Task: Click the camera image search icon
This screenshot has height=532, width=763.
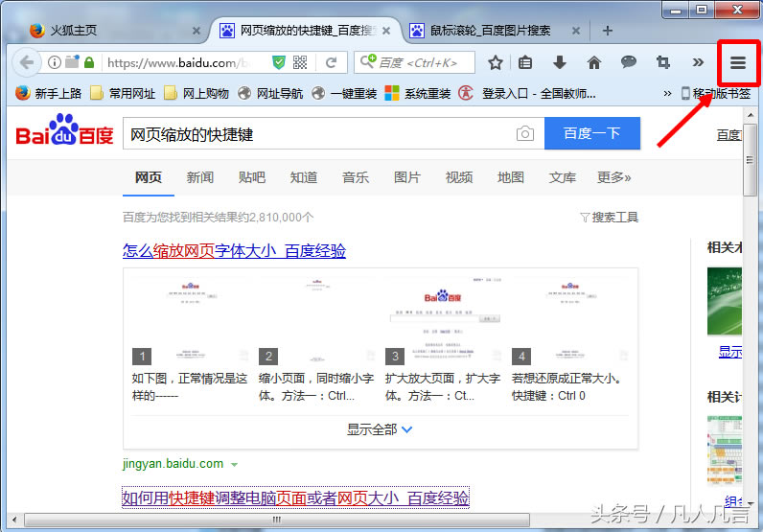Action: coord(524,134)
